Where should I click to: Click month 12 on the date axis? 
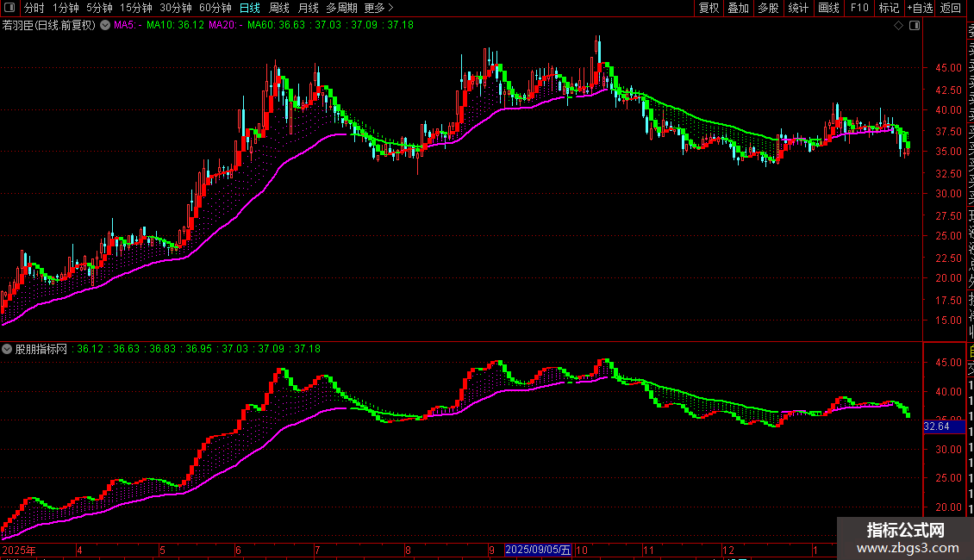[x=728, y=550]
